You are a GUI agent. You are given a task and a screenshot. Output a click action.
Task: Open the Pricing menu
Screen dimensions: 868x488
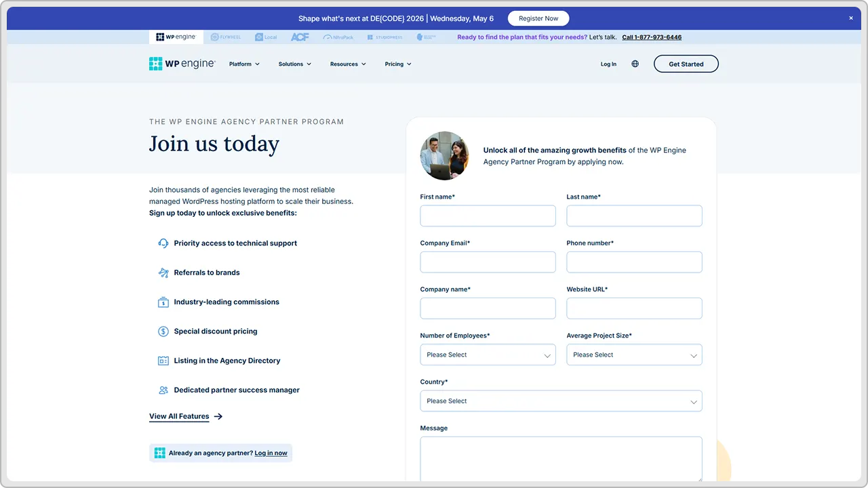point(398,64)
